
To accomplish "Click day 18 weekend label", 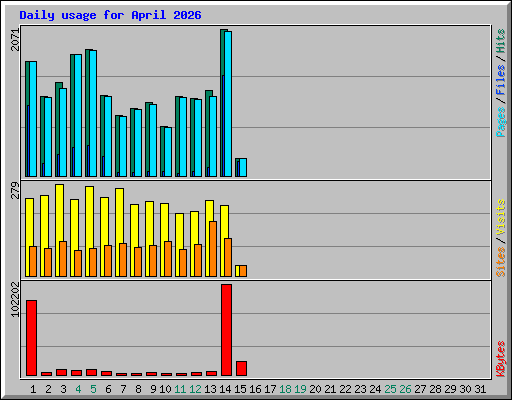I will pos(285,389).
